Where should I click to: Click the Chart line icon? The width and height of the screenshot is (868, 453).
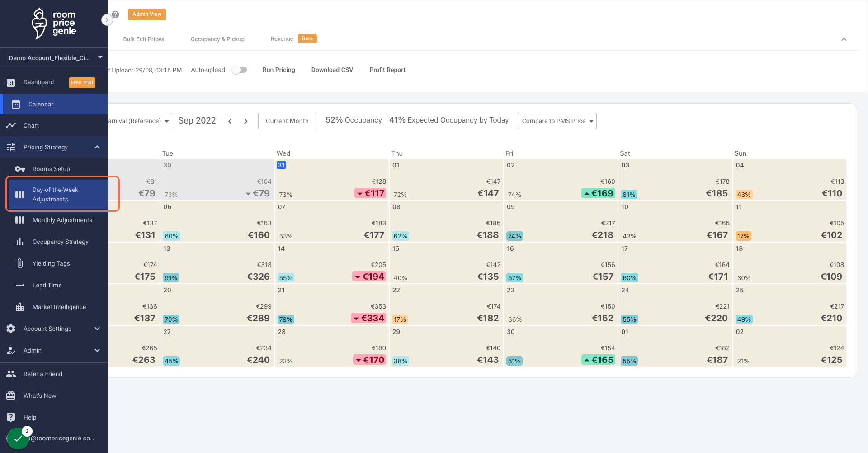pyautogui.click(x=11, y=125)
